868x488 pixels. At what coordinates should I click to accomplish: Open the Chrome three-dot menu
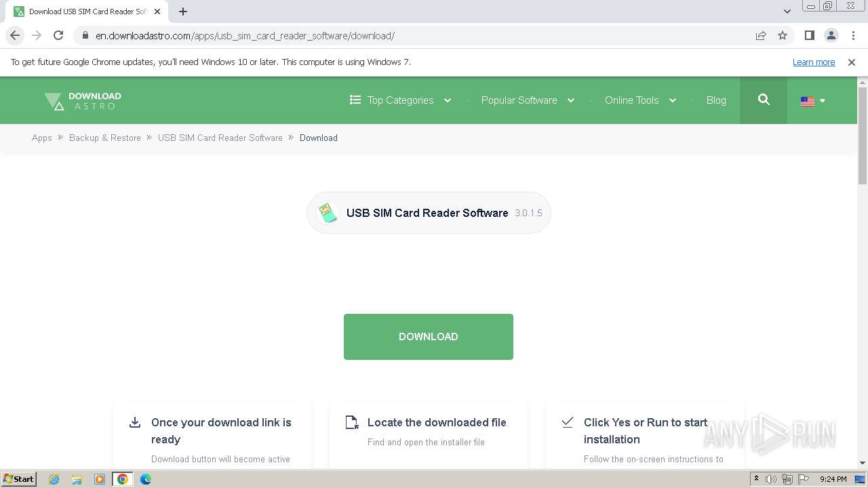pos(853,35)
